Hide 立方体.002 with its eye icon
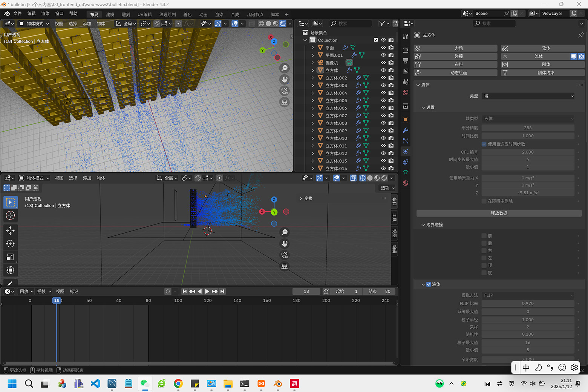 pyautogui.click(x=383, y=78)
